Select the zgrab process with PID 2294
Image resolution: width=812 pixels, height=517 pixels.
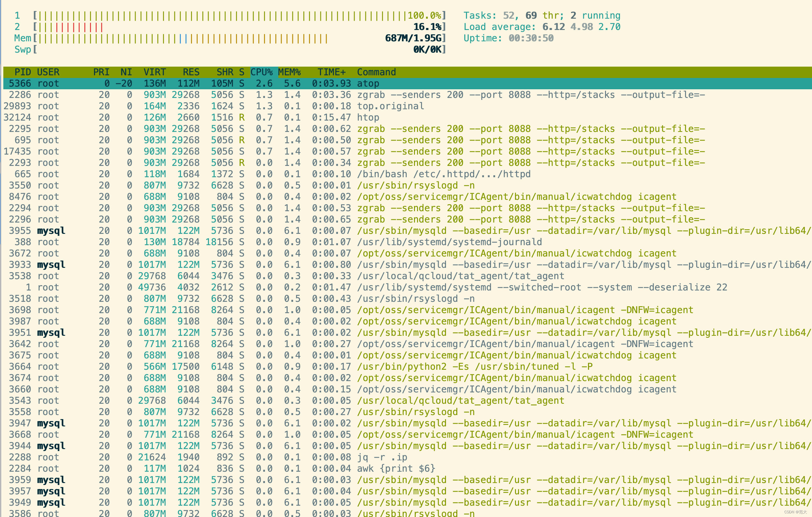pyautogui.click(x=407, y=208)
